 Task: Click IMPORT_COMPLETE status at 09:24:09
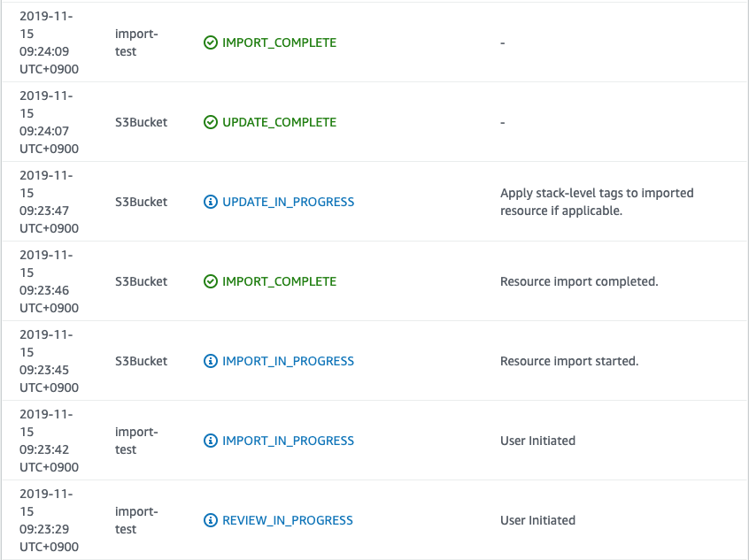coord(280,42)
